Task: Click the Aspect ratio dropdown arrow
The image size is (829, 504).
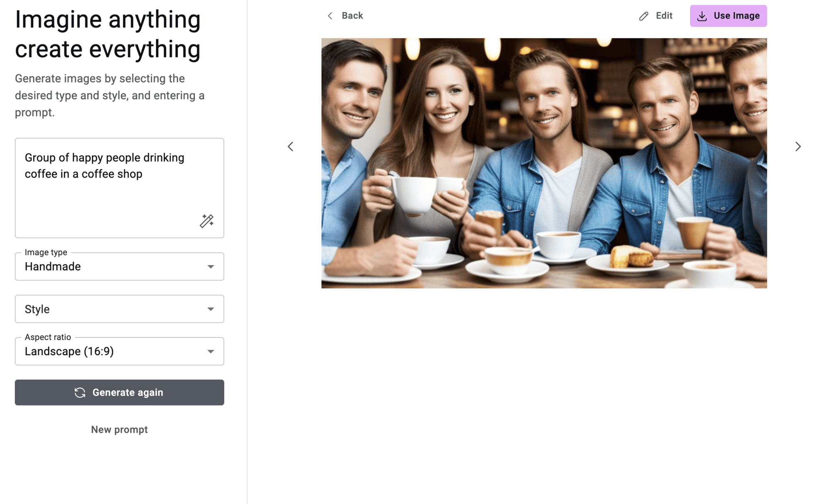Action: point(211,352)
